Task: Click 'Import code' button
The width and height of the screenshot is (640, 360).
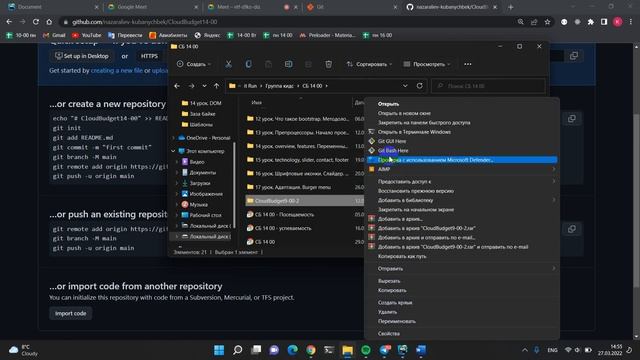Action: click(71, 313)
